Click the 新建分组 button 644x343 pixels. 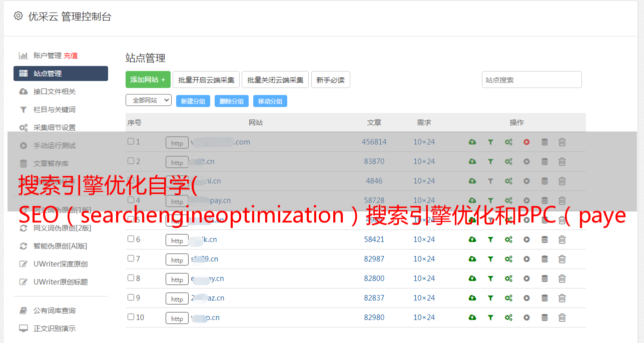[193, 101]
